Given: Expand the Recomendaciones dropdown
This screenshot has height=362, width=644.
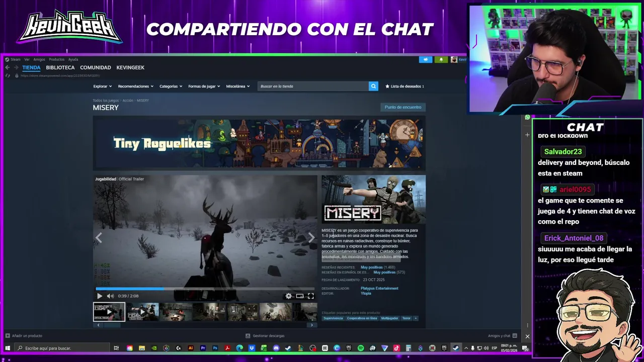Looking at the screenshot, I should click(135, 86).
